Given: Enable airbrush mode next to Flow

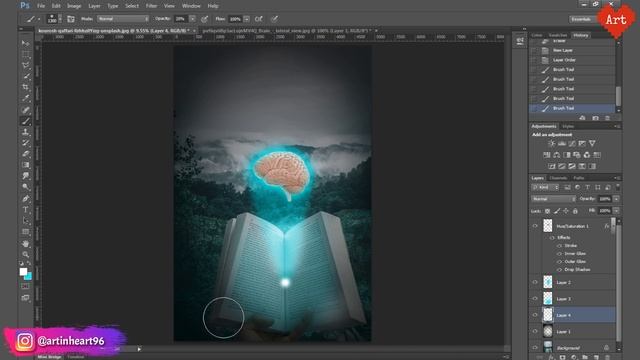Looking at the screenshot, I should click(259, 19).
